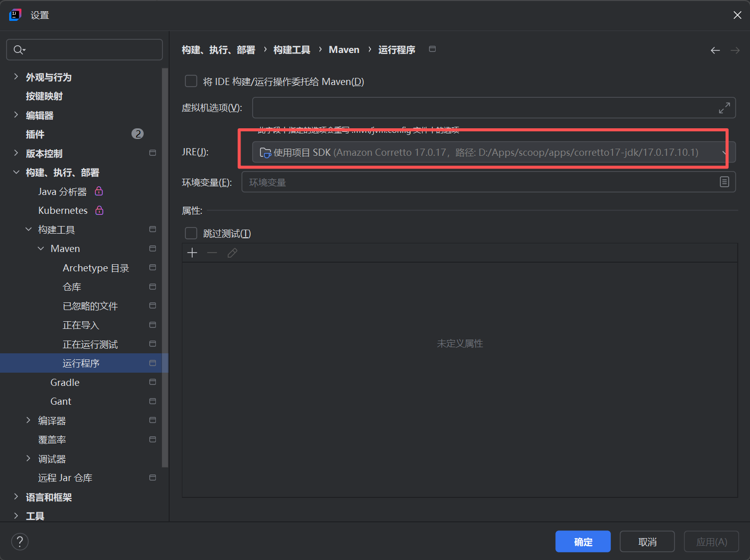Click project icon on 正在导入 row
Screen dimensions: 750x560
point(152,325)
